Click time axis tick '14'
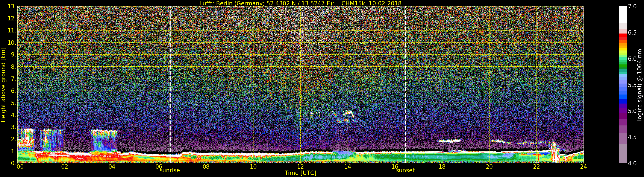 [x=347, y=166]
